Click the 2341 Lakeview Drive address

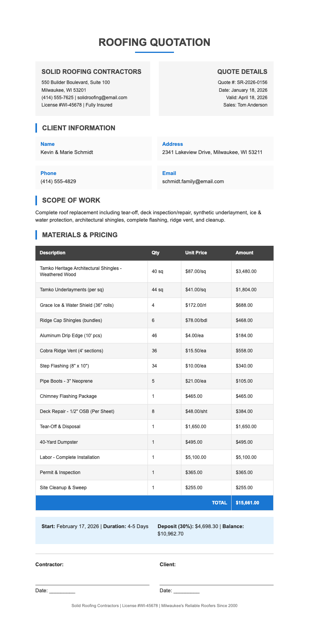pos(212,152)
